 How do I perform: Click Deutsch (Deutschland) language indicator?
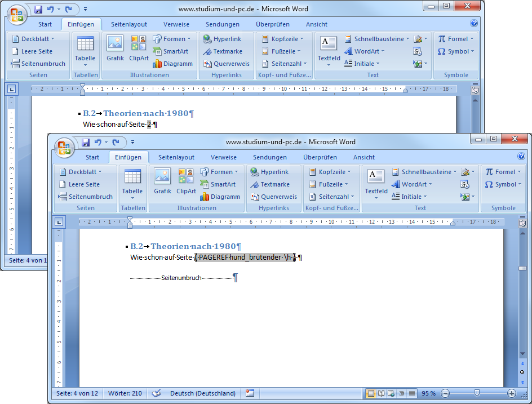203,393
